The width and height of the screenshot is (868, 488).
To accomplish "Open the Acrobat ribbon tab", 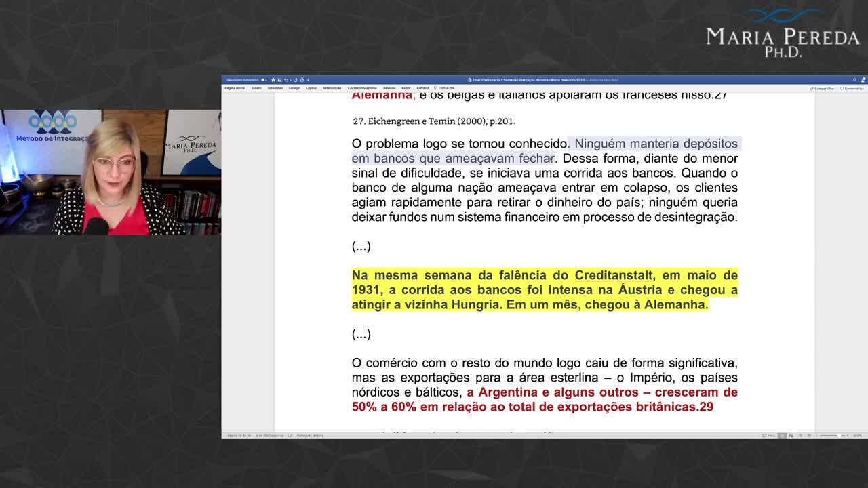I will [422, 88].
